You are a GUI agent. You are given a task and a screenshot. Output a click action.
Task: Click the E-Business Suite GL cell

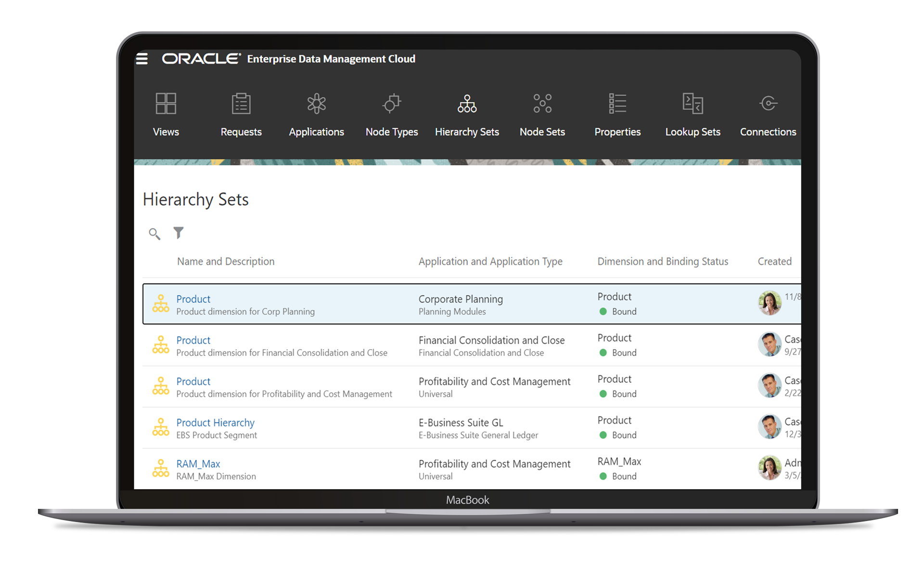pos(461,423)
